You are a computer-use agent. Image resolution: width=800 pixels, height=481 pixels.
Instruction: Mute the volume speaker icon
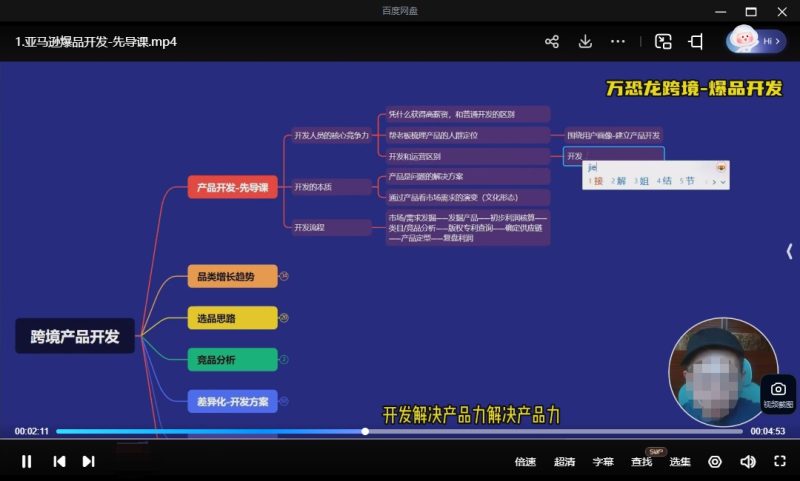click(x=747, y=462)
